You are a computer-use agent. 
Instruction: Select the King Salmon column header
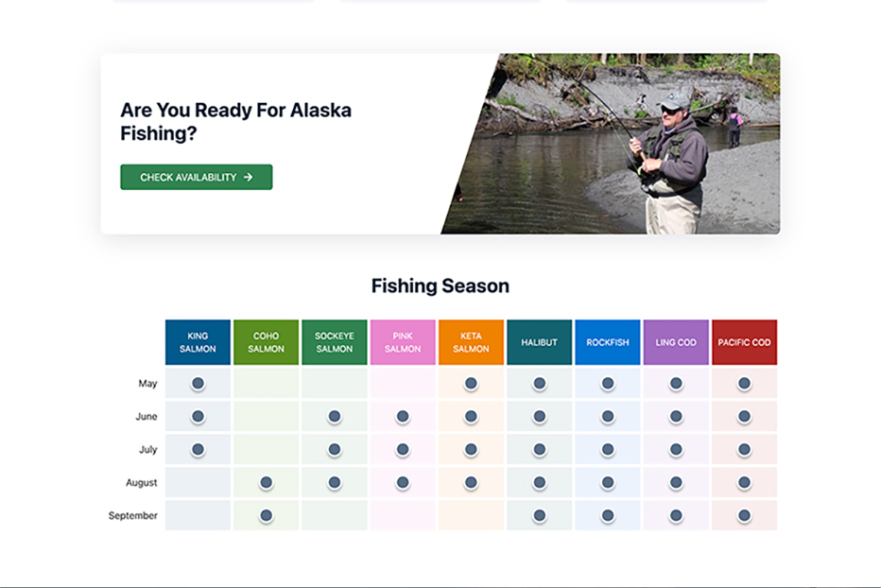pyautogui.click(x=198, y=342)
